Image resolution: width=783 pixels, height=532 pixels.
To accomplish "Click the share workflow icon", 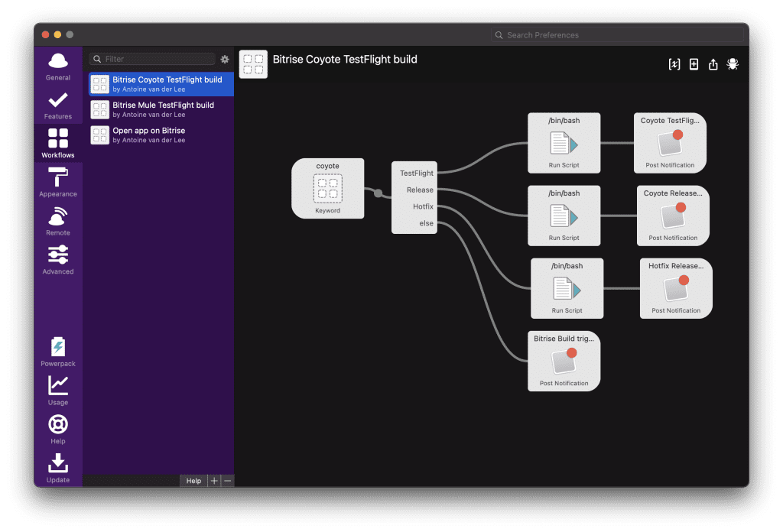I will tap(713, 64).
